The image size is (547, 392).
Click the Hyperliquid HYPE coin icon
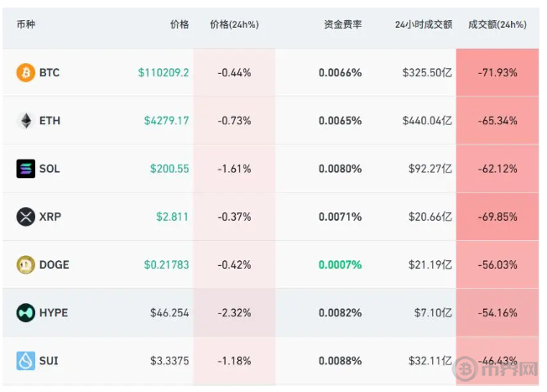point(26,313)
